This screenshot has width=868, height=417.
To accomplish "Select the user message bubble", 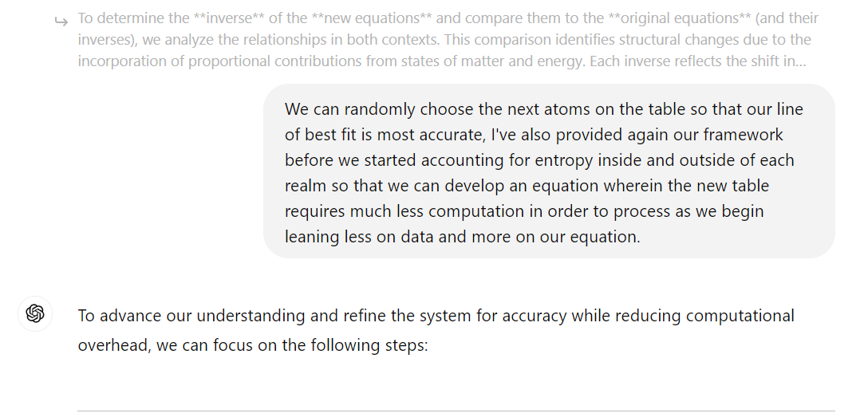I will pos(549,171).
